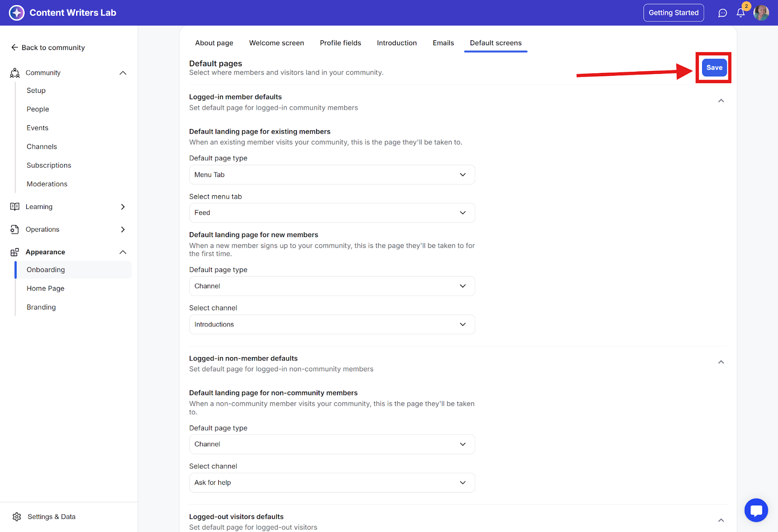Screen dimensions: 778x532
Task: Open the chat messages icon in header
Action: [x=723, y=13]
